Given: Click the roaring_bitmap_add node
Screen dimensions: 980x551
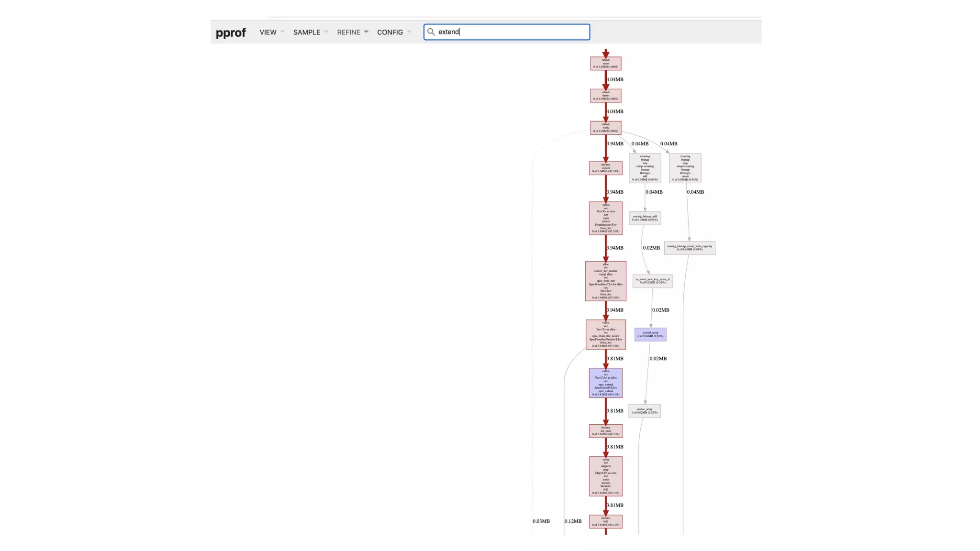Looking at the screenshot, I should tap(645, 218).
